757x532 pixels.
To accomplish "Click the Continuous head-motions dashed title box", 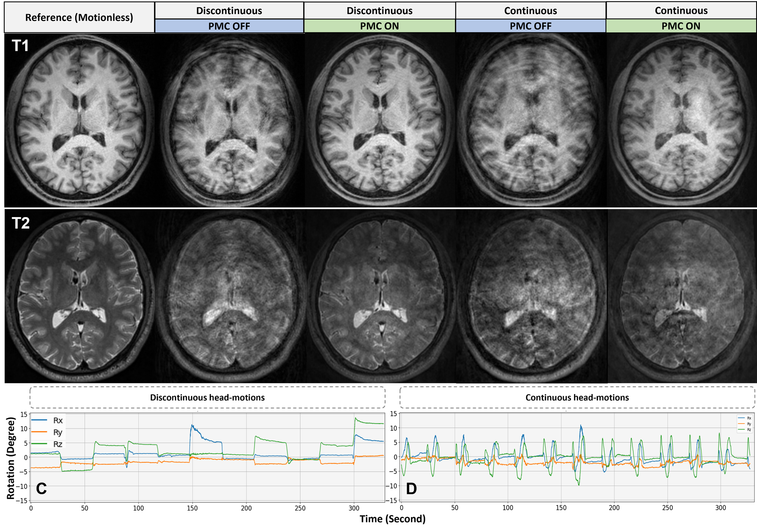I will pos(577,397).
